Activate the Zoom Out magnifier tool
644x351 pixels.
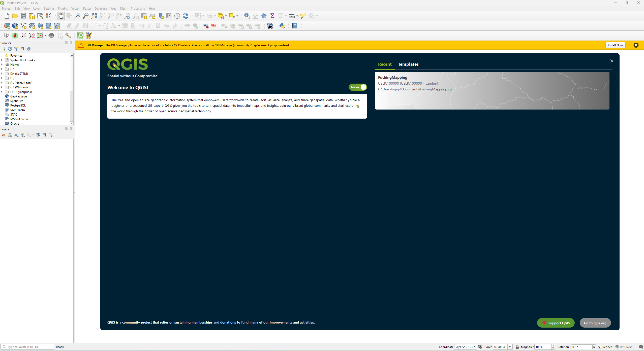pyautogui.click(x=86, y=16)
